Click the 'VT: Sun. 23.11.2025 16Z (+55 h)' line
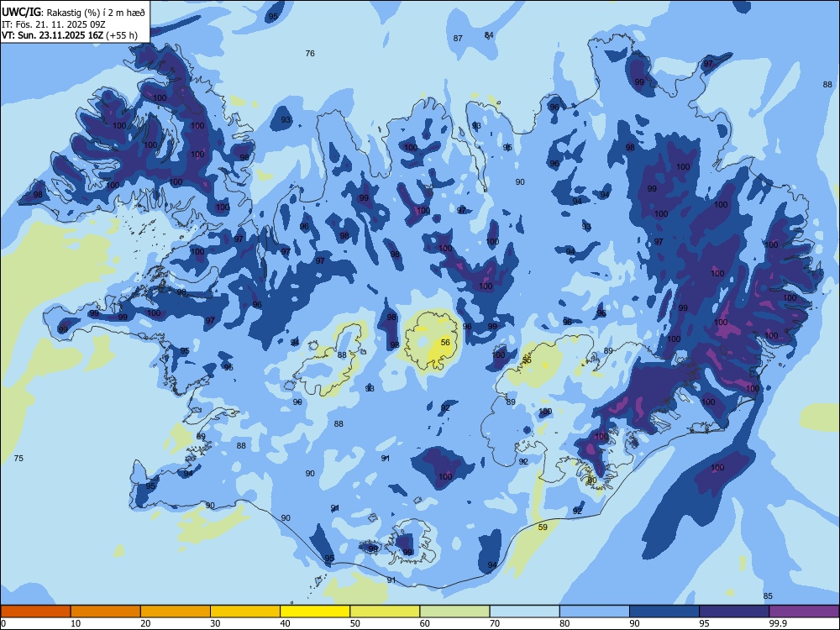 tap(70, 36)
